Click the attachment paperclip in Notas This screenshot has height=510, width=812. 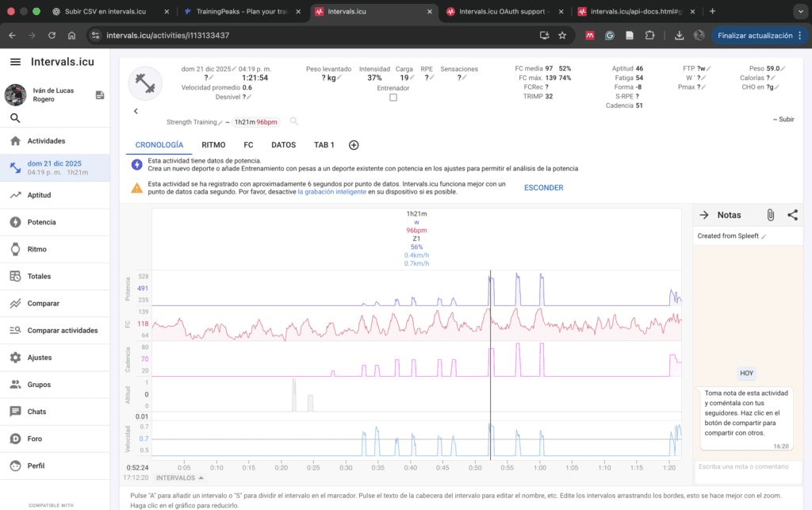click(769, 215)
